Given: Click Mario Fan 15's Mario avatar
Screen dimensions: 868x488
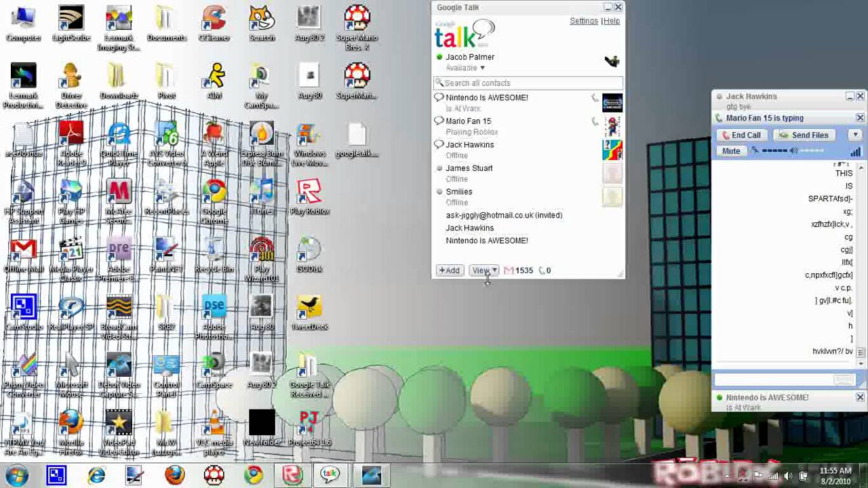Looking at the screenshot, I should pyautogui.click(x=612, y=126).
